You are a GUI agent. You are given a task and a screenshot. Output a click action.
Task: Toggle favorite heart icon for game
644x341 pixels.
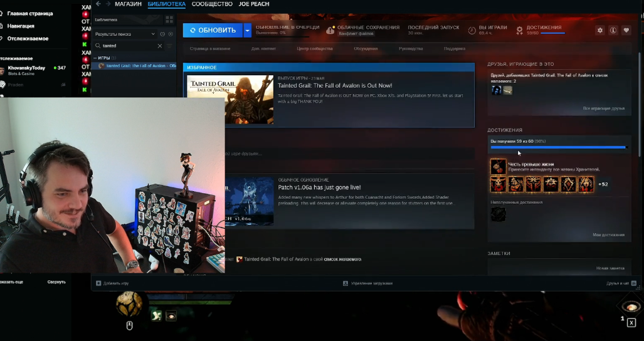[x=626, y=30]
